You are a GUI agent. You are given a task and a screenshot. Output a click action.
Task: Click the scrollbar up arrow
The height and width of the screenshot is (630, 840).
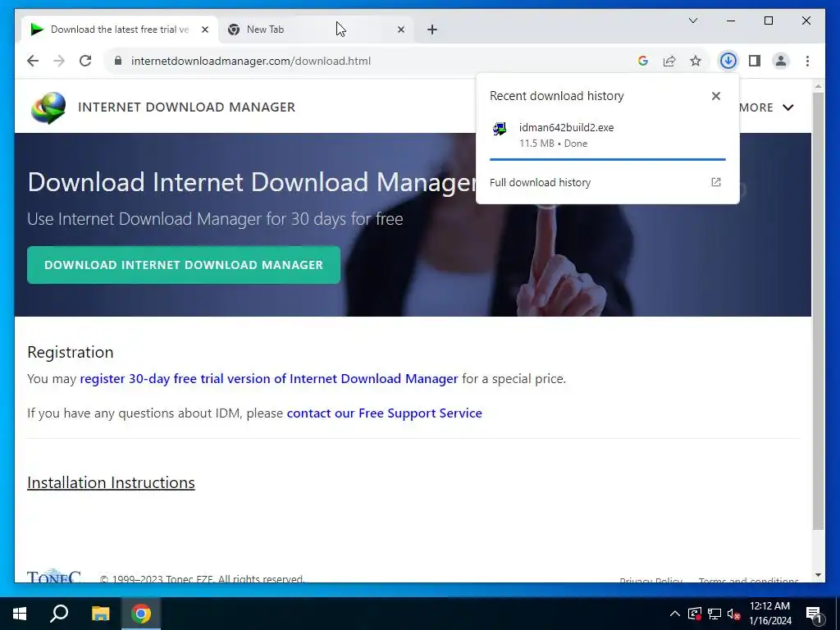point(818,85)
